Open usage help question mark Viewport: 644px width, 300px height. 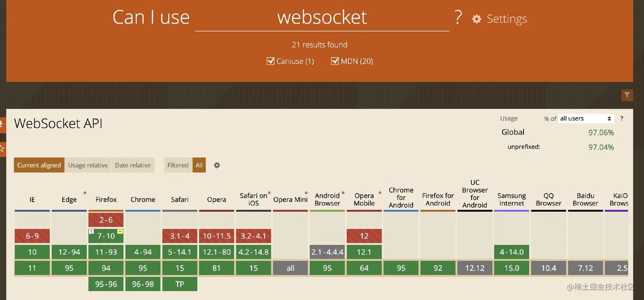[622, 119]
